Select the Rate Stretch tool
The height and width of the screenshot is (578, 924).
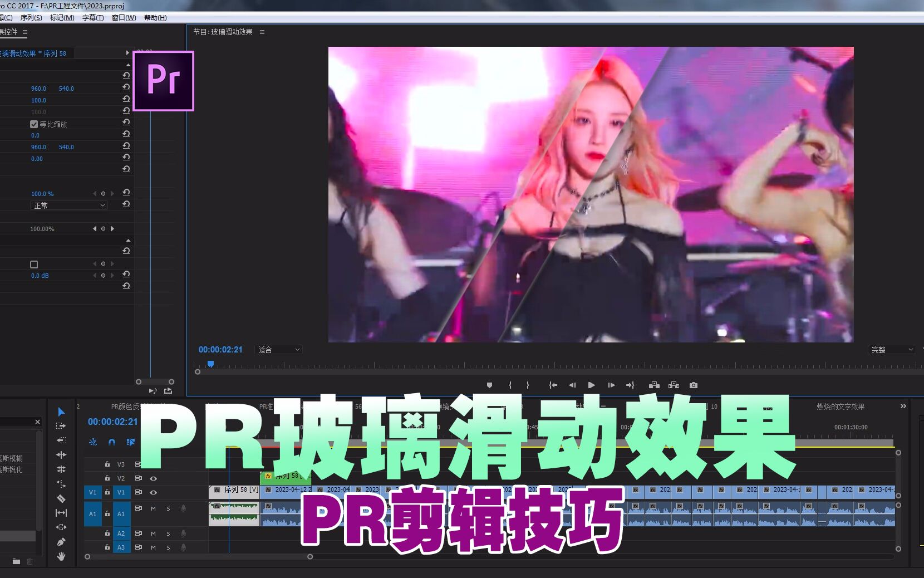pos(61,484)
